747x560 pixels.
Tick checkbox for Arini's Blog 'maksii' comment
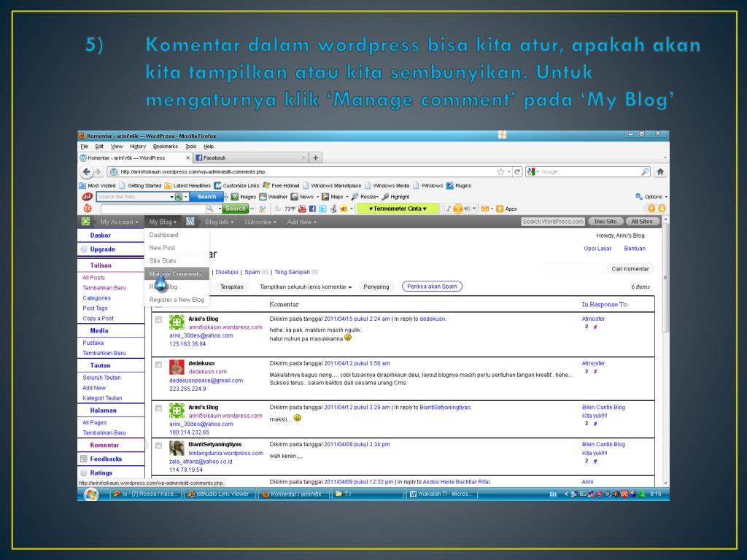[158, 408]
